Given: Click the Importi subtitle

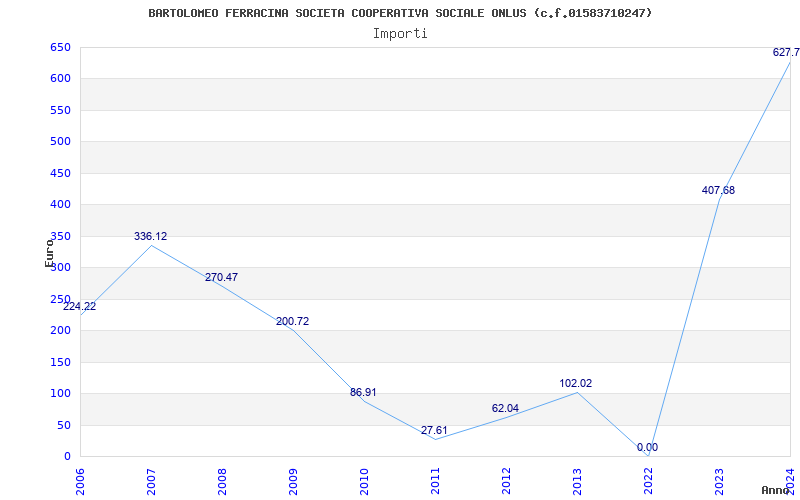Looking at the screenshot, I should [x=400, y=34].
